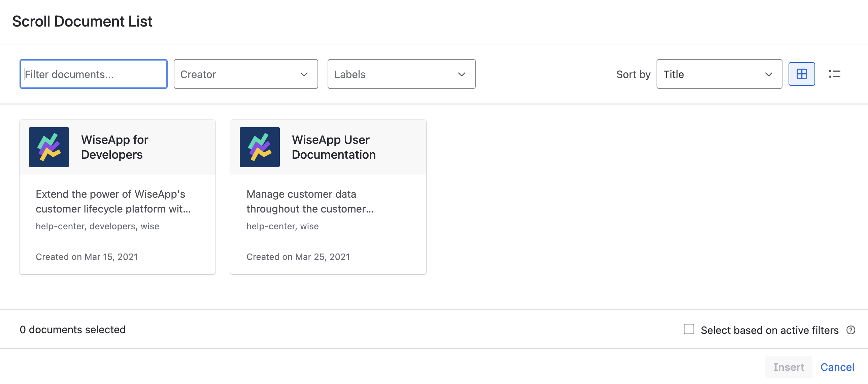
Task: Click the WiseApp User Documentation logo icon
Action: coord(260,147)
